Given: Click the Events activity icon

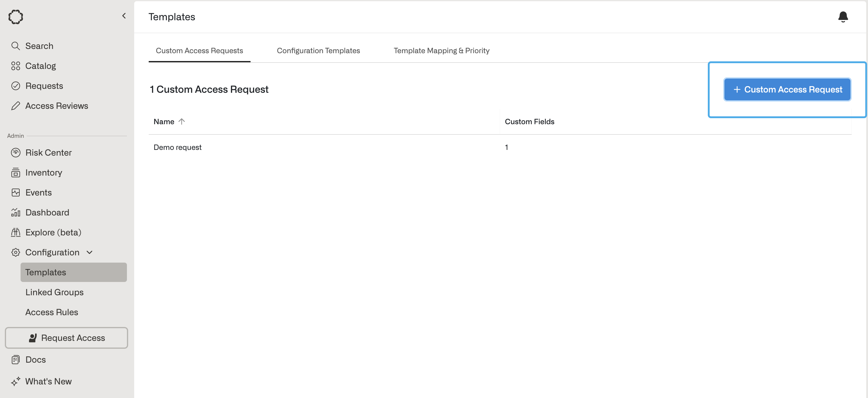Looking at the screenshot, I should pyautogui.click(x=15, y=193).
